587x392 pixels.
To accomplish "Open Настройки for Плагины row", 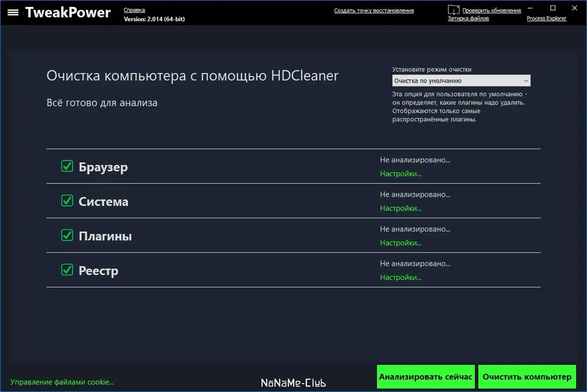I will 400,243.
